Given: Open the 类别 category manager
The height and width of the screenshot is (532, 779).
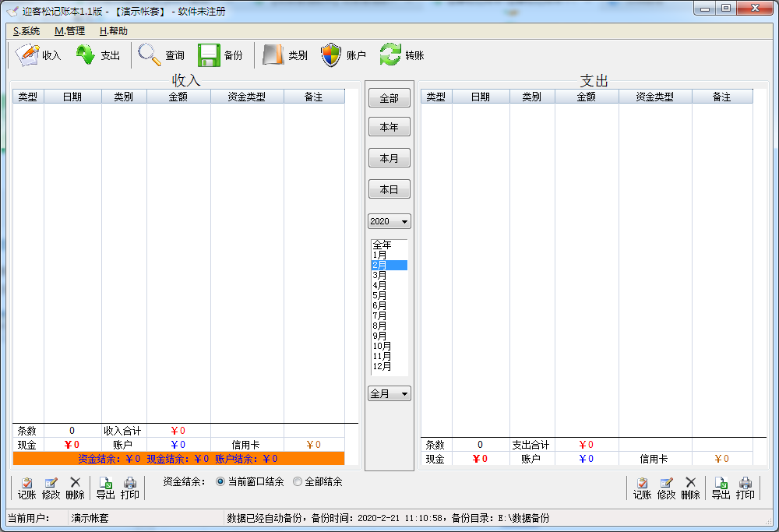Looking at the screenshot, I should (x=285, y=55).
